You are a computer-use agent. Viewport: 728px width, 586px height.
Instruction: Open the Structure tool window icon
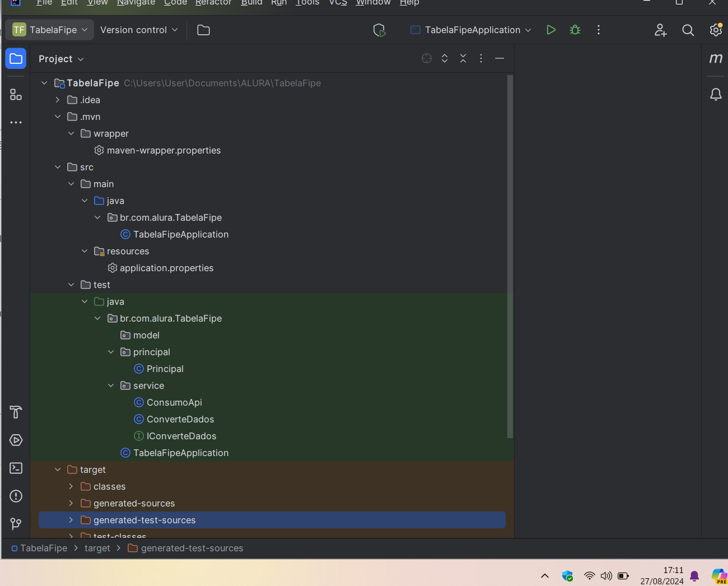[16, 95]
